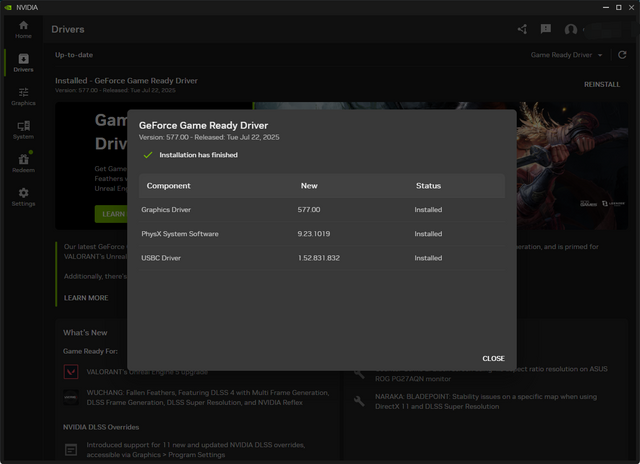The image size is (640, 464).
Task: Click the USBC Driver row
Action: [x=322, y=258]
